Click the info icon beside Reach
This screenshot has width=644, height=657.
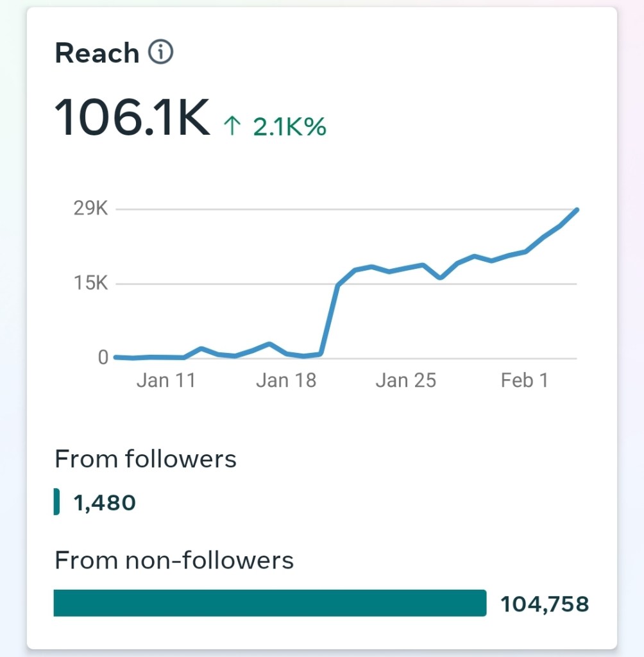click(x=160, y=53)
